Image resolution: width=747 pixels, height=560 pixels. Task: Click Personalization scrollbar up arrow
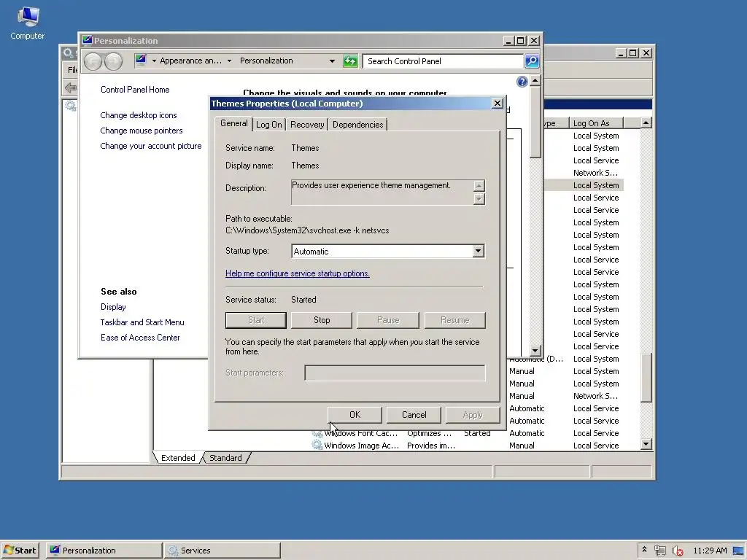[x=535, y=80]
